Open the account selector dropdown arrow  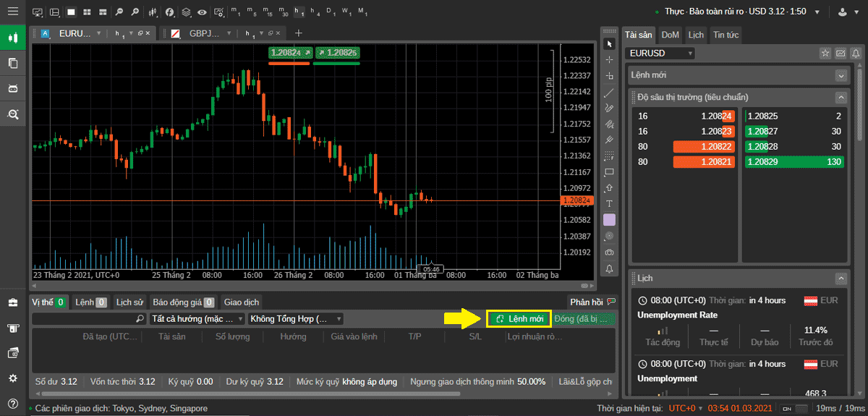(817, 12)
